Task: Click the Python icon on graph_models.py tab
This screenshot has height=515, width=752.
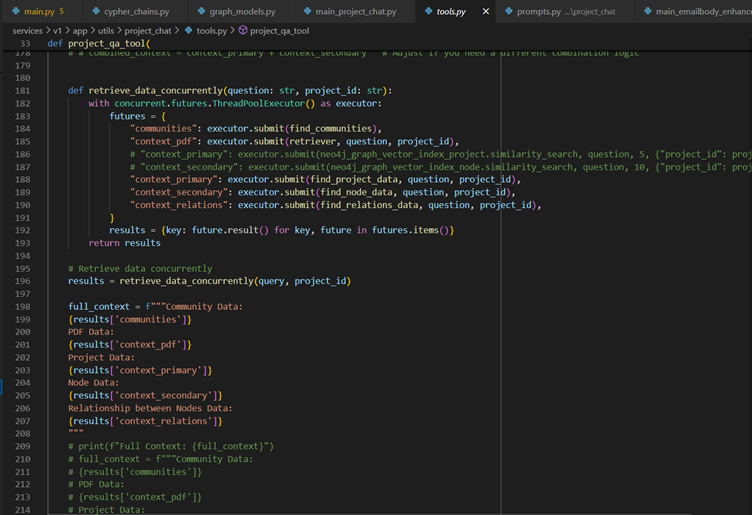Action: (x=201, y=11)
